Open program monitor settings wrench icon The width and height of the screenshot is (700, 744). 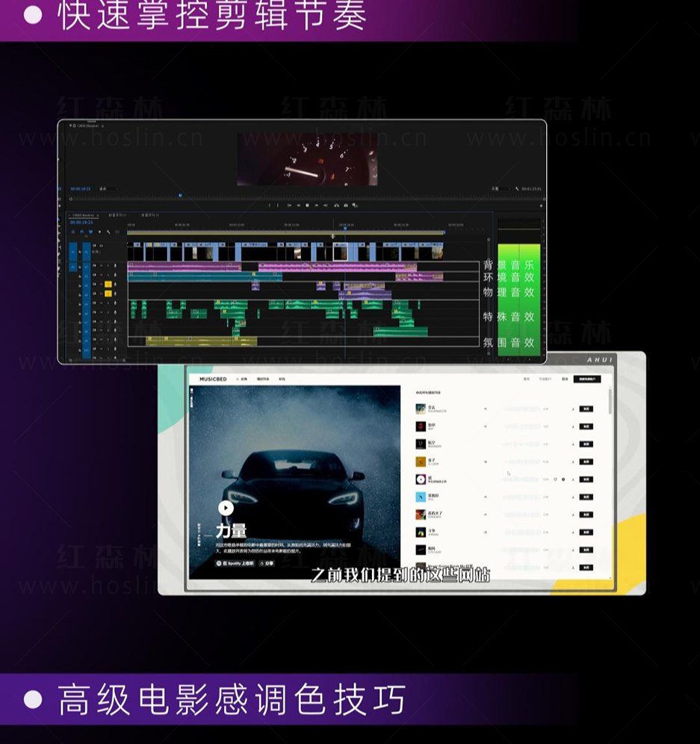coord(517,189)
